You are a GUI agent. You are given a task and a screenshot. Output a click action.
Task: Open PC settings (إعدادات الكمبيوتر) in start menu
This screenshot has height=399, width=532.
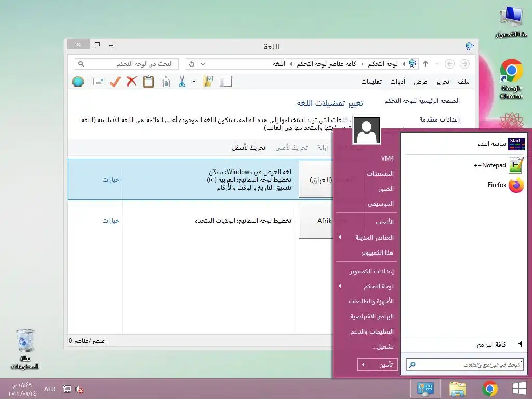click(x=372, y=271)
